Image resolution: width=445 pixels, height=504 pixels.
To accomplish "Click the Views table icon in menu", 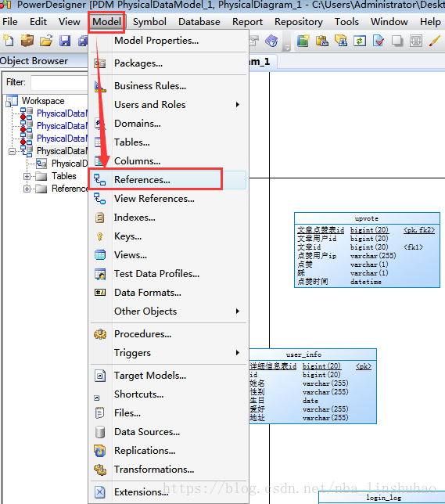I will (100, 255).
